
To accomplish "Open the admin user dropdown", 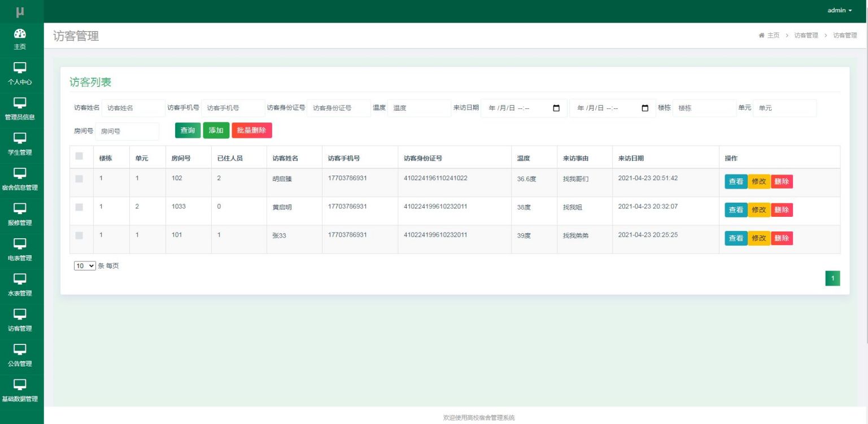I will point(839,10).
